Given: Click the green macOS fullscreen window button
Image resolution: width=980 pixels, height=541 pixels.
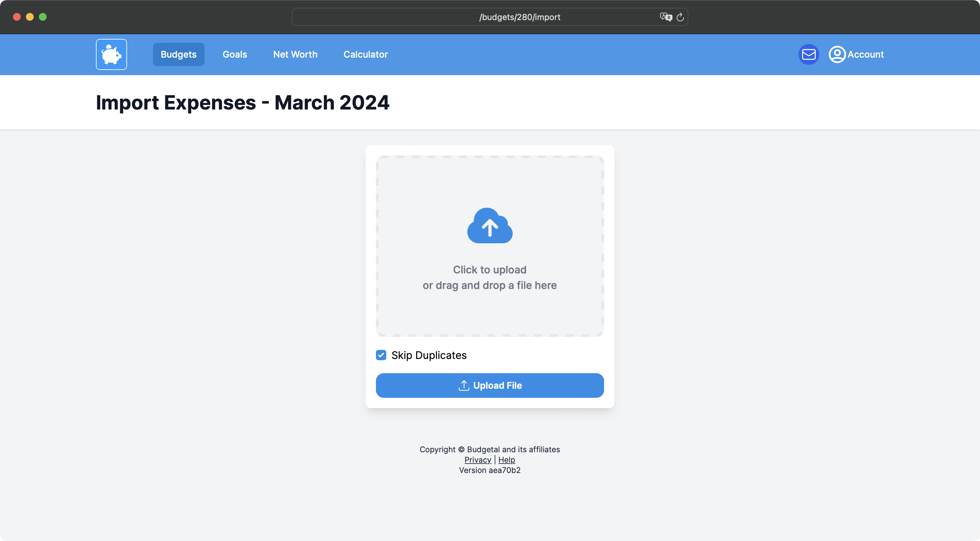Looking at the screenshot, I should 43,17.
